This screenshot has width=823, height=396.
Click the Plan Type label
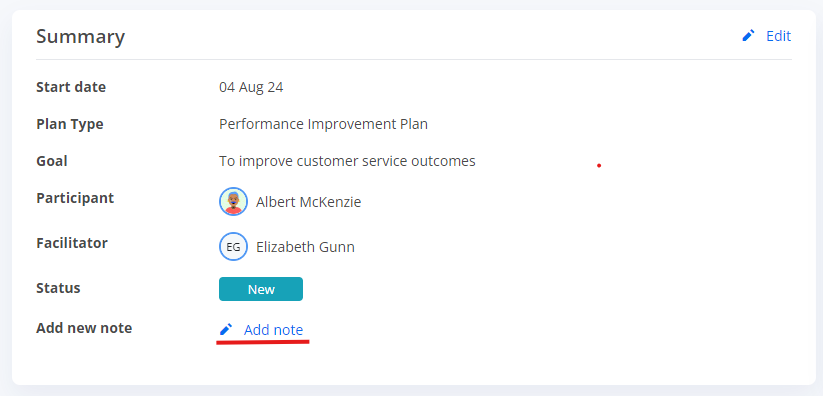[70, 124]
